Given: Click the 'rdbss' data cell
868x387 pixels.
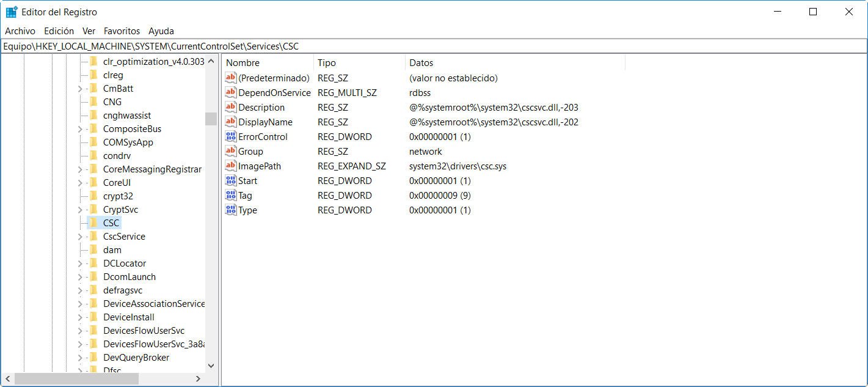Looking at the screenshot, I should click(x=420, y=93).
